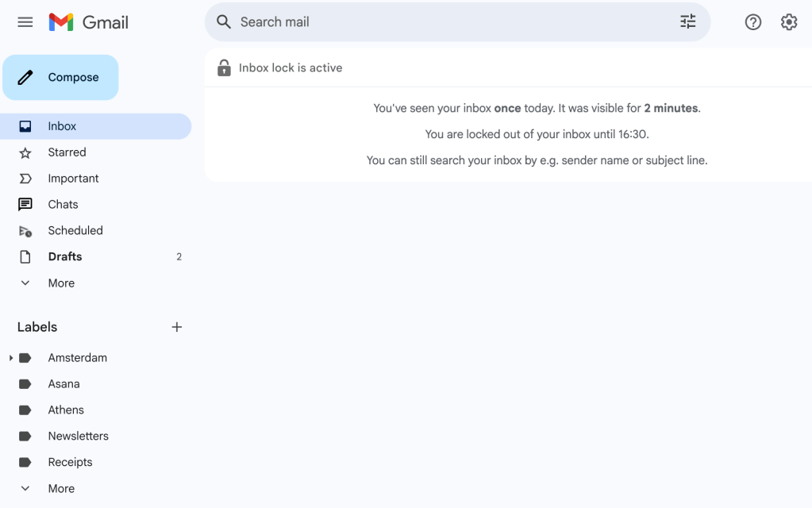Open the Asana label
This screenshot has height=508, width=812.
(63, 384)
